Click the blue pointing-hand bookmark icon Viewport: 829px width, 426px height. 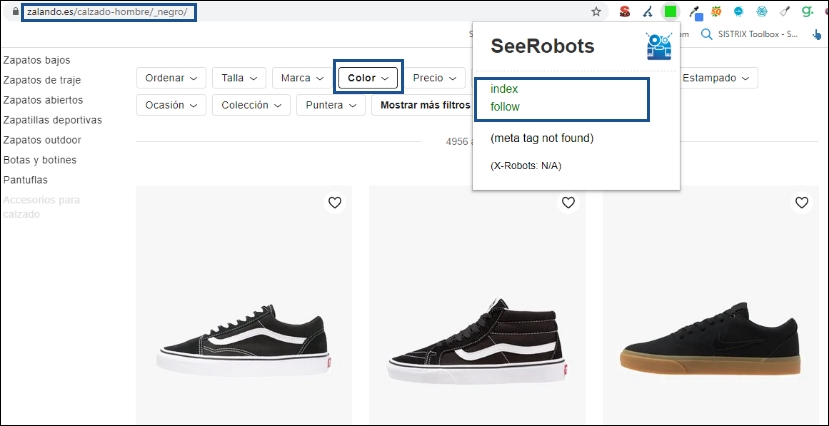coord(817,35)
